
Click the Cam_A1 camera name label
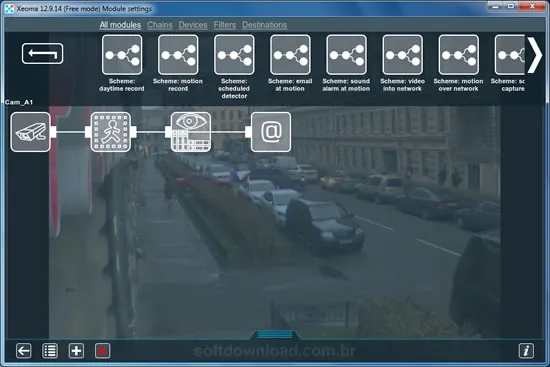point(19,102)
